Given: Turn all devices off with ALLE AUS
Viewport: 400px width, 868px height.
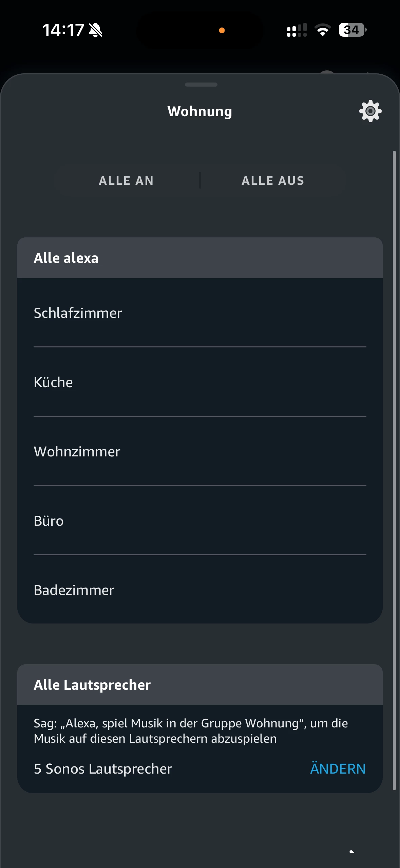Looking at the screenshot, I should 273,181.
